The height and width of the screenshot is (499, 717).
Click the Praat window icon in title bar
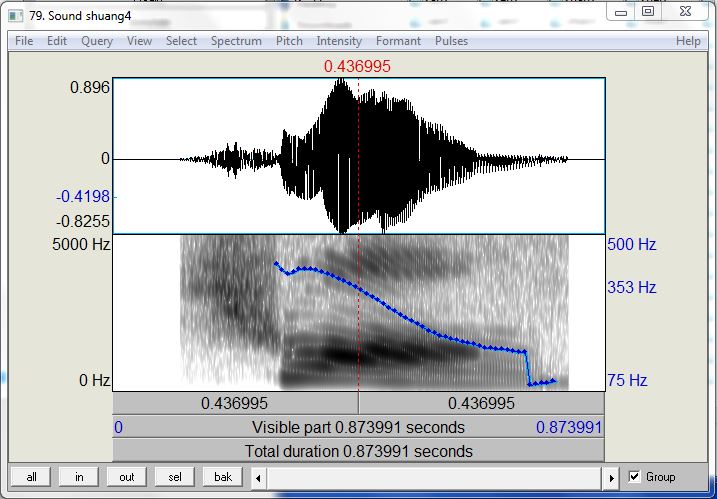[x=16, y=16]
